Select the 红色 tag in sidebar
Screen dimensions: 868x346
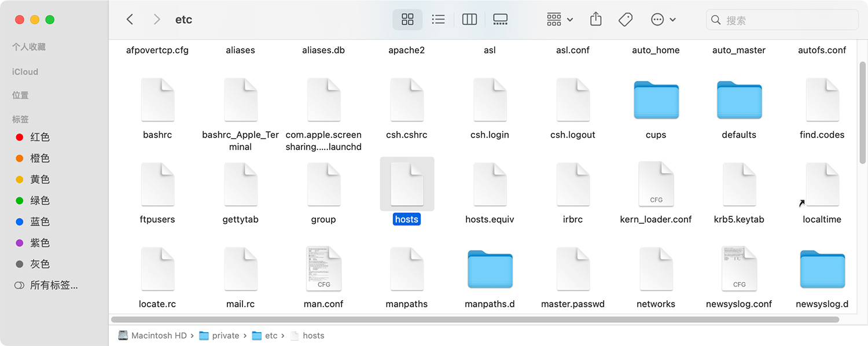pos(40,137)
